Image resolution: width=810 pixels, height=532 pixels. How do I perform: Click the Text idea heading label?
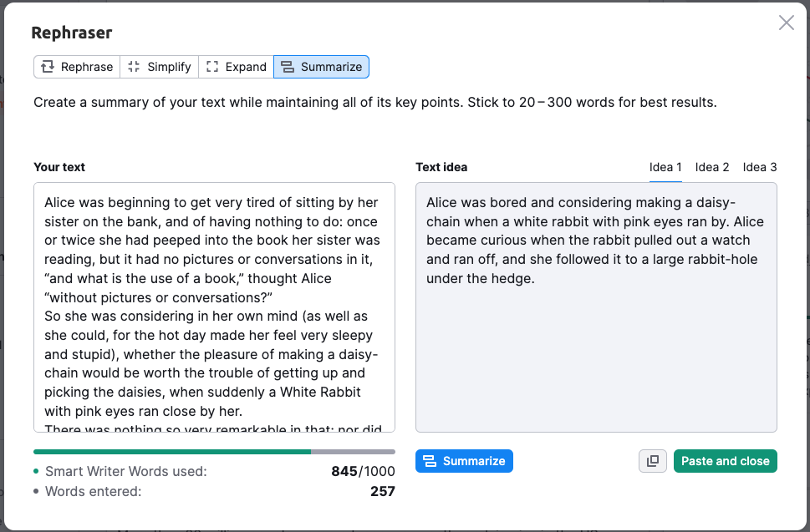coord(441,167)
